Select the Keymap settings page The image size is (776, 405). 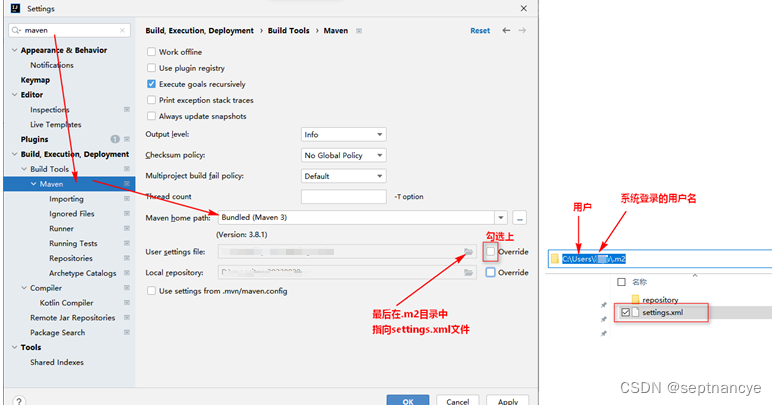point(35,80)
